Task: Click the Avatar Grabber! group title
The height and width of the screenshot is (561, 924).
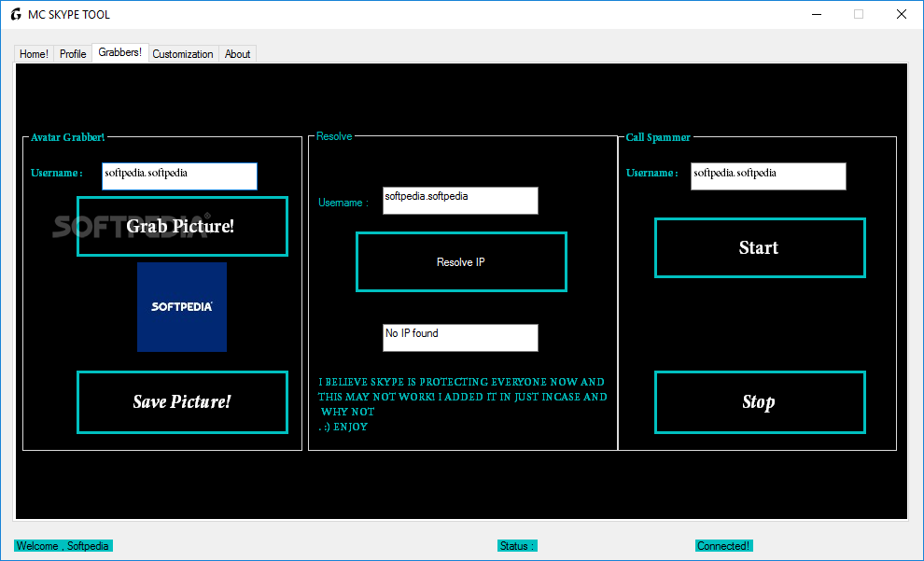Action: pyautogui.click(x=68, y=137)
